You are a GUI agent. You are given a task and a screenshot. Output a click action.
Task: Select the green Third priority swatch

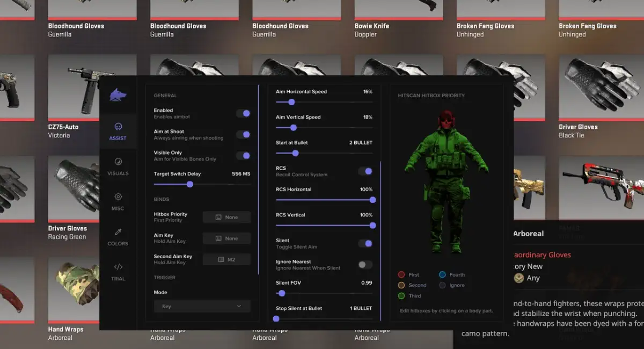click(x=401, y=296)
